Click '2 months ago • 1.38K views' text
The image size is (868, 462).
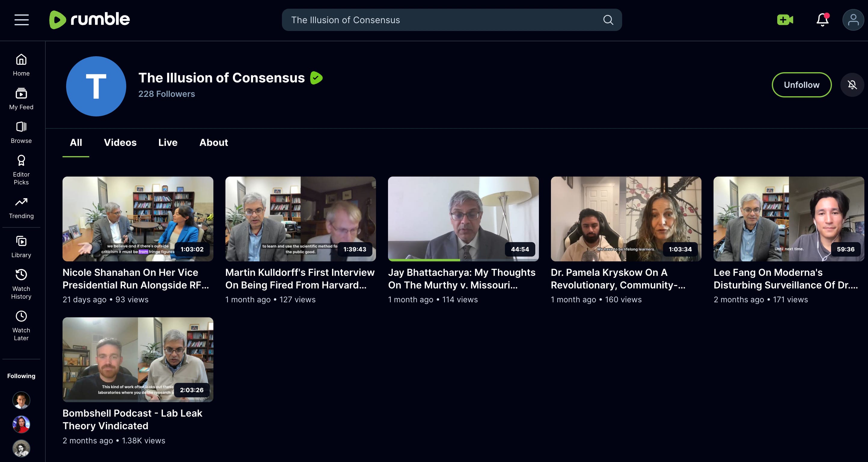(x=114, y=440)
